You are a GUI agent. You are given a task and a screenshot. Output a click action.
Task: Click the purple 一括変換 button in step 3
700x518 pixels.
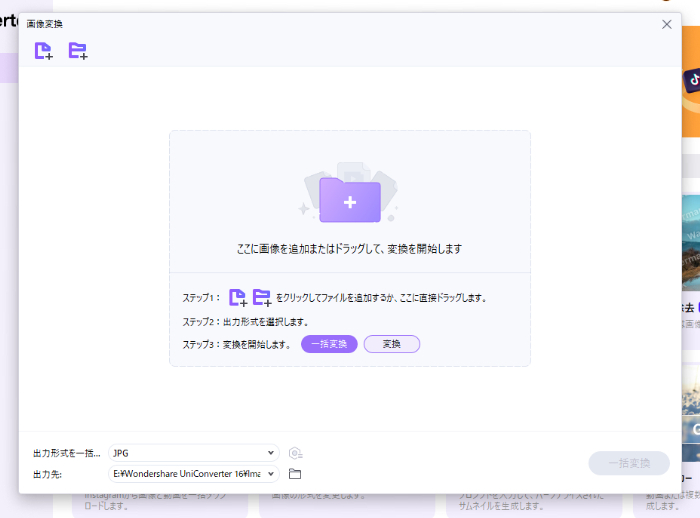(329, 344)
